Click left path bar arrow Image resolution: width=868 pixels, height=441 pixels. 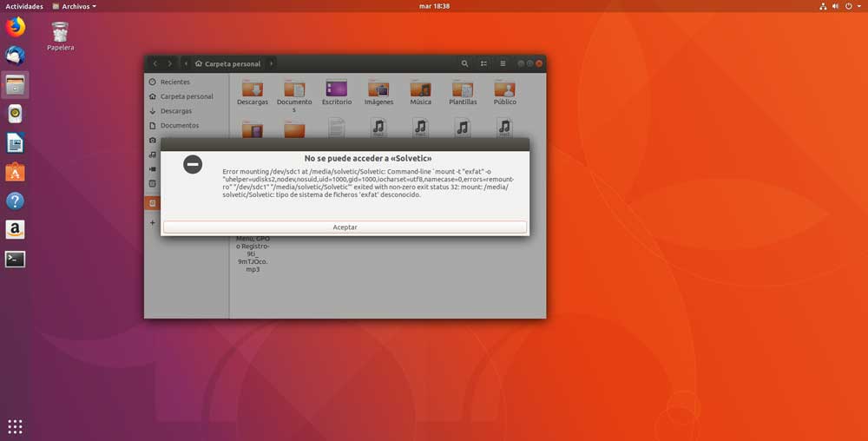coord(186,63)
